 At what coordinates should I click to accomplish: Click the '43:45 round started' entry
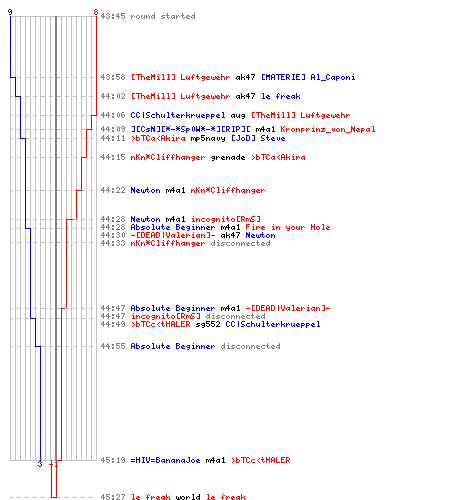coord(148,16)
